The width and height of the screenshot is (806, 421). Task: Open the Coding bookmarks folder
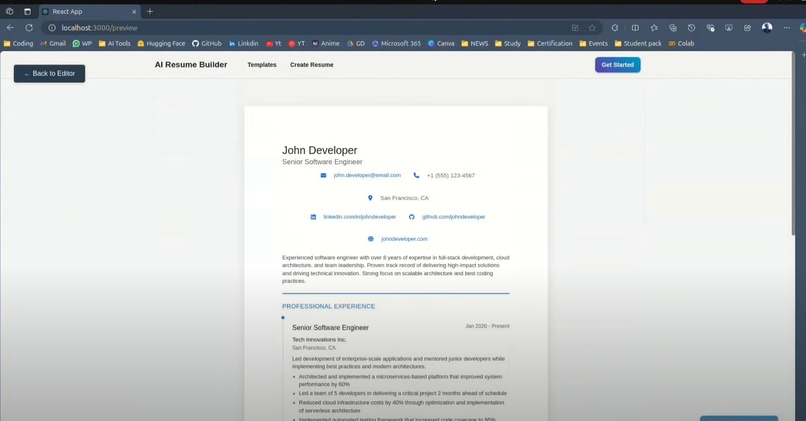18,44
